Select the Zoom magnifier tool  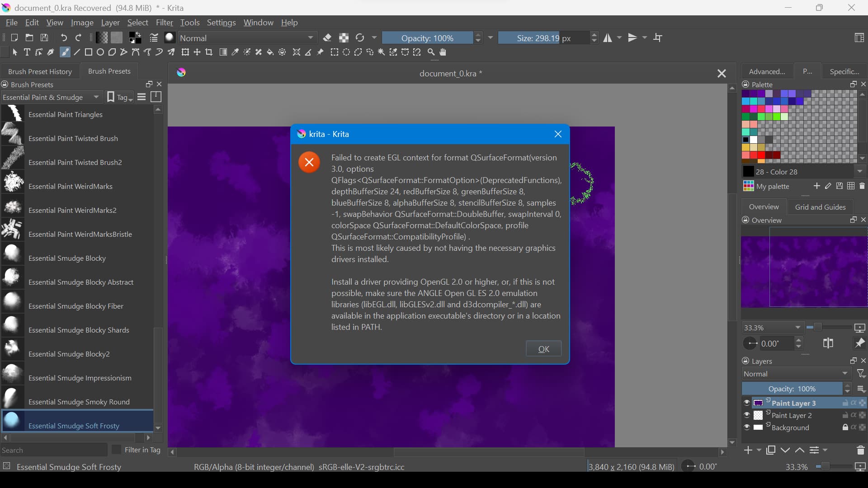coord(431,52)
